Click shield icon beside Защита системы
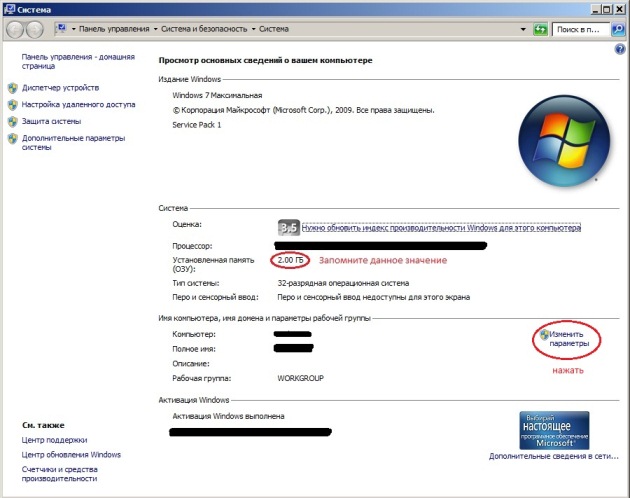Image resolution: width=630 pixels, height=498 pixels. (x=13, y=121)
